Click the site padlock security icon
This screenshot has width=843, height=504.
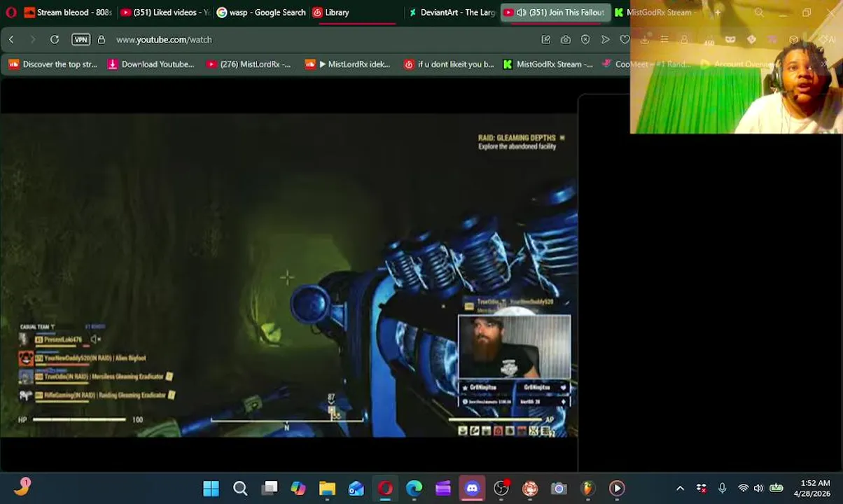(x=101, y=39)
